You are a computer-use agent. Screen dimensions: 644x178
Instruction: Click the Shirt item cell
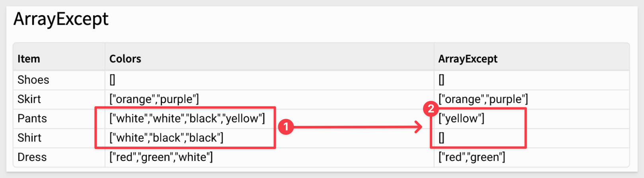29,138
